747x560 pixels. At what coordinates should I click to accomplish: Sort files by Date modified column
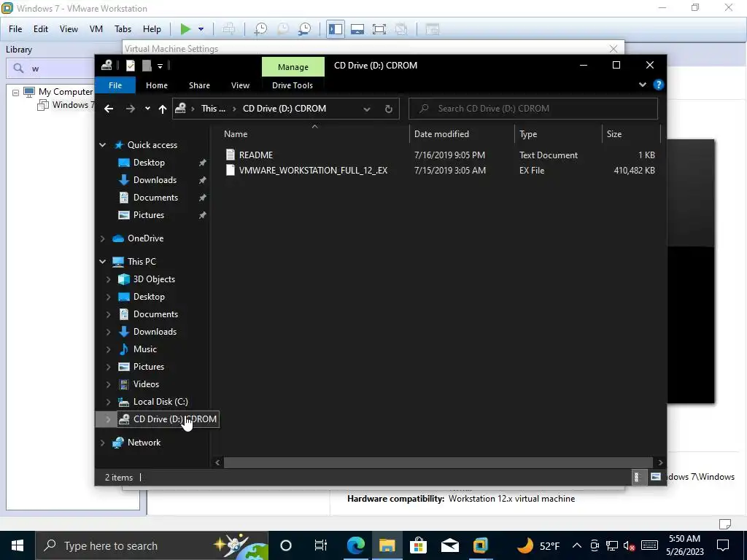[462, 134]
